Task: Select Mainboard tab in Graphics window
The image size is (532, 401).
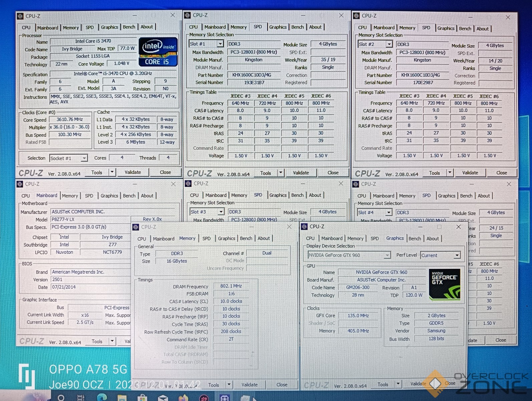Action: pos(332,238)
